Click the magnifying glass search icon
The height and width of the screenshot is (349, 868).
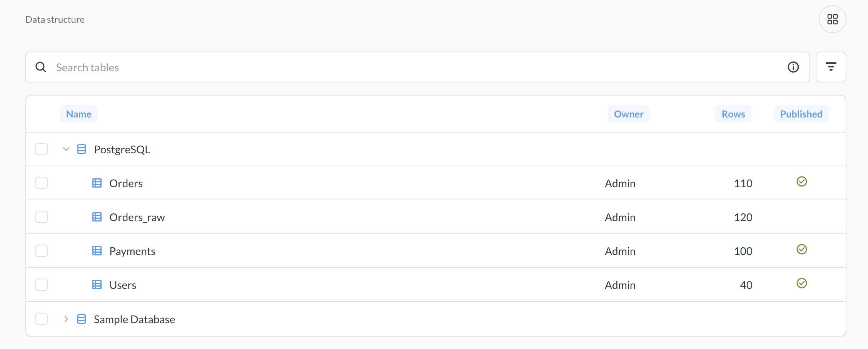point(41,67)
